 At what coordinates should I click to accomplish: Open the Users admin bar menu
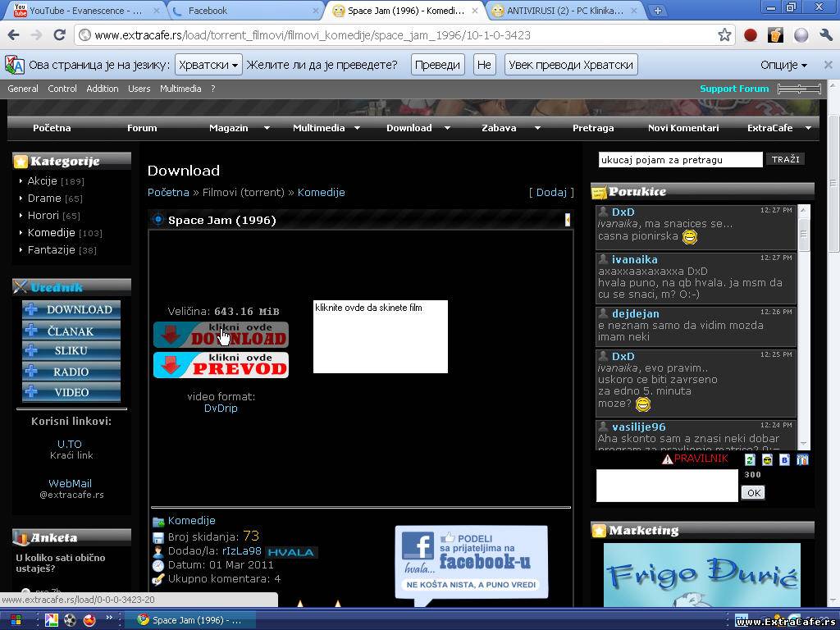coord(139,89)
